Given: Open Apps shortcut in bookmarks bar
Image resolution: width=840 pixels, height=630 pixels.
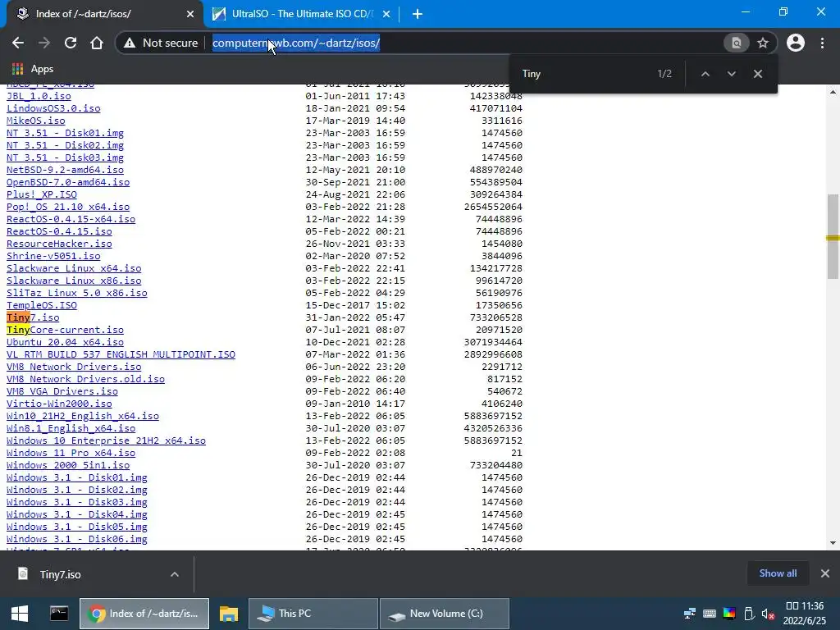Looking at the screenshot, I should (33, 69).
